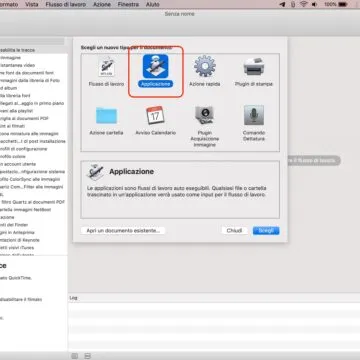Image resolution: width=360 pixels, height=360 pixels.
Task: Select the 'di Keynote' action row
Action: point(34,240)
